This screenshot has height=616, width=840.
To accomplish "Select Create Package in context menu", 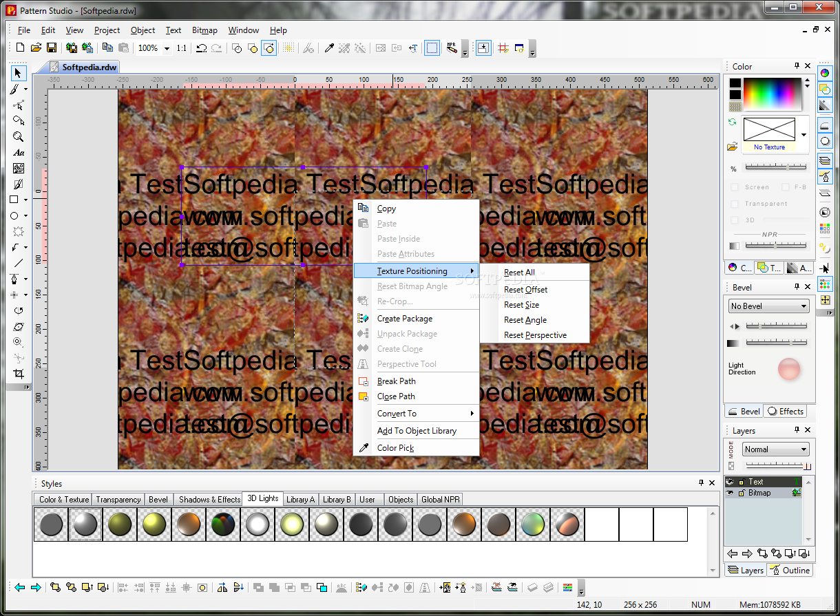I will coord(405,319).
